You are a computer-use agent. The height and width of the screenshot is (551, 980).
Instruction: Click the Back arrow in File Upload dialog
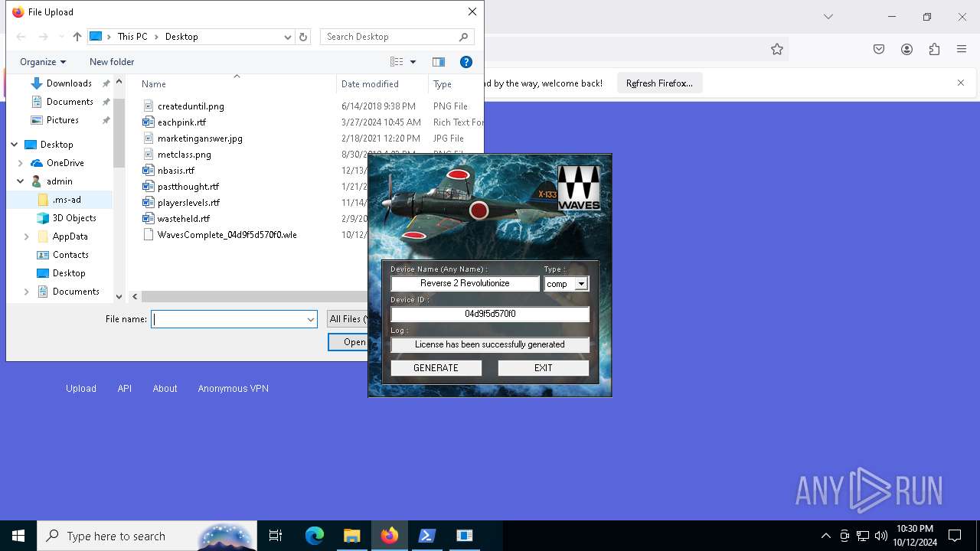tap(21, 37)
